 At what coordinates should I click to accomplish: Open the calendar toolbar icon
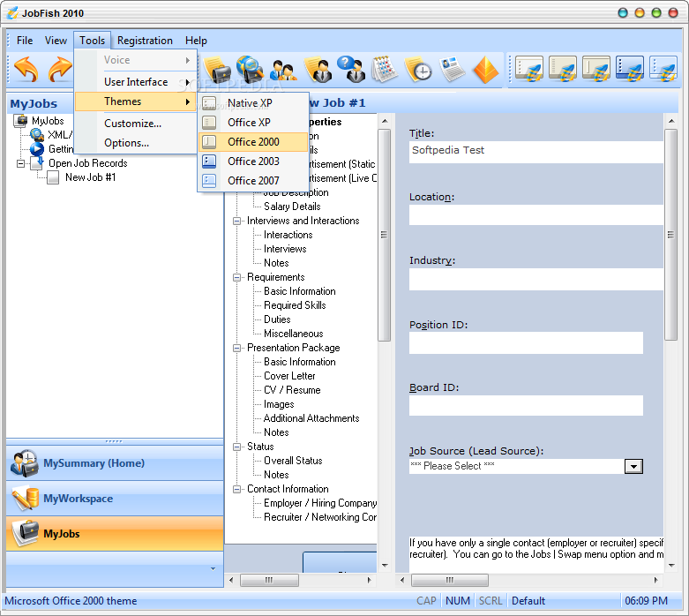tap(385, 69)
